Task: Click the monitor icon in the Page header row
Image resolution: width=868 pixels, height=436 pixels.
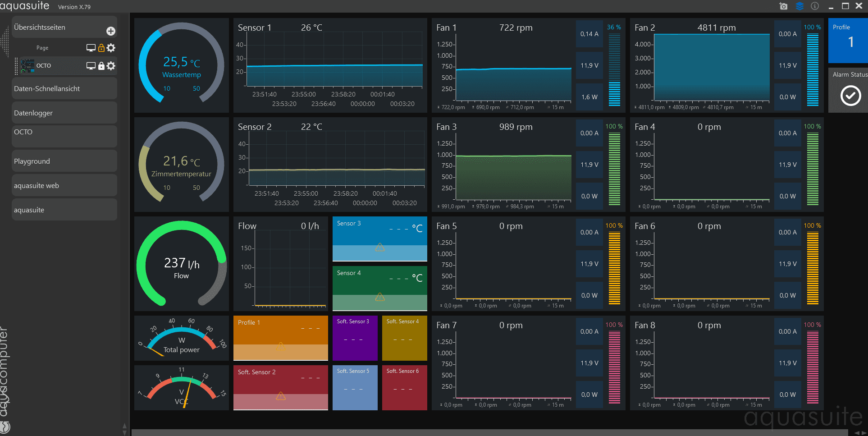Action: (x=91, y=48)
